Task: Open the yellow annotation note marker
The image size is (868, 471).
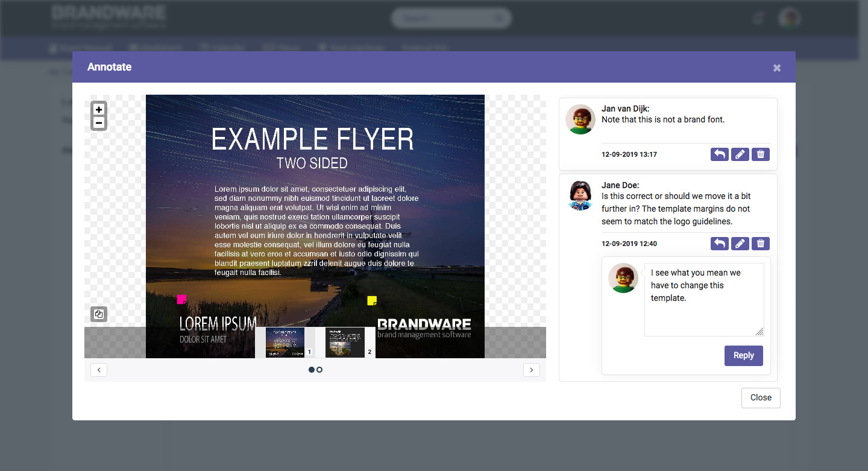Action: coord(373,300)
